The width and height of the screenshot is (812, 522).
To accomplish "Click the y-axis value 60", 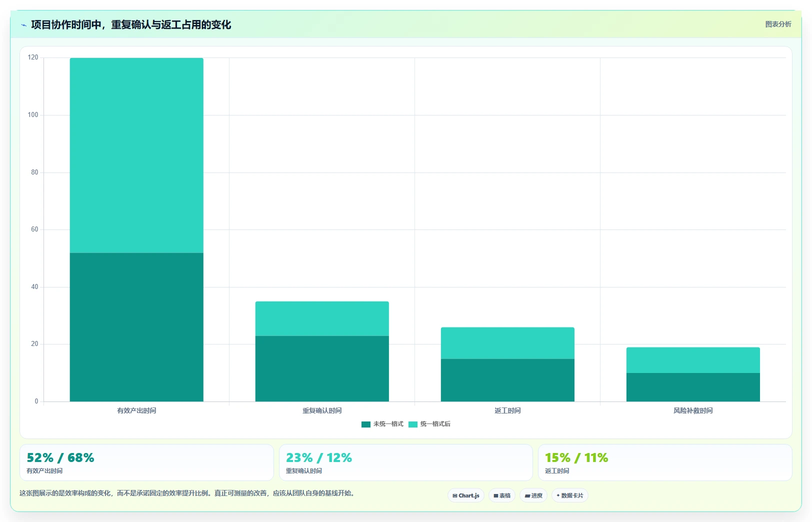I will click(34, 229).
